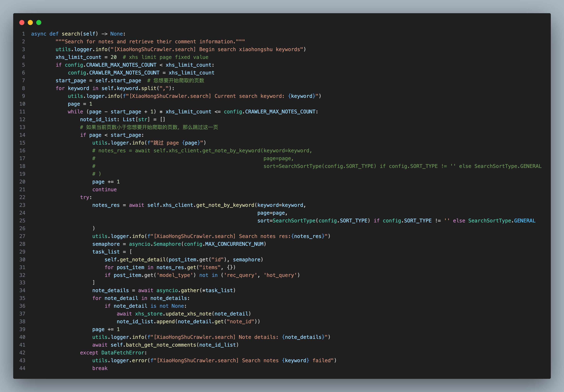Screen dimensions: 564x392
Task: Click line number 11 of the while loop
Action: point(22,112)
